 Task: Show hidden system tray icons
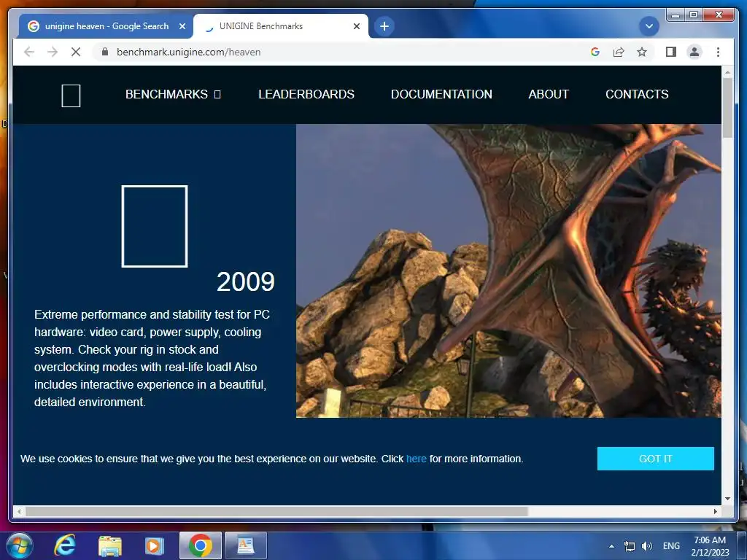pyautogui.click(x=611, y=546)
